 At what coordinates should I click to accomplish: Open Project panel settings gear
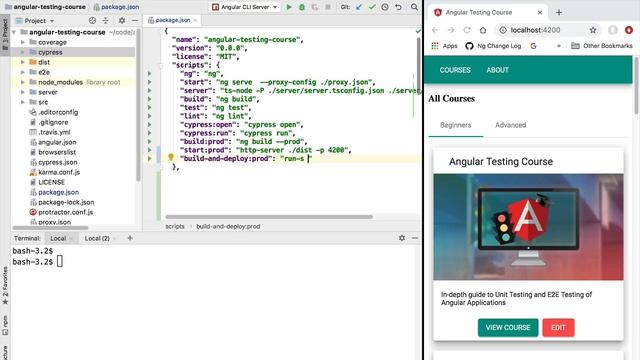pyautogui.click(x=122, y=20)
